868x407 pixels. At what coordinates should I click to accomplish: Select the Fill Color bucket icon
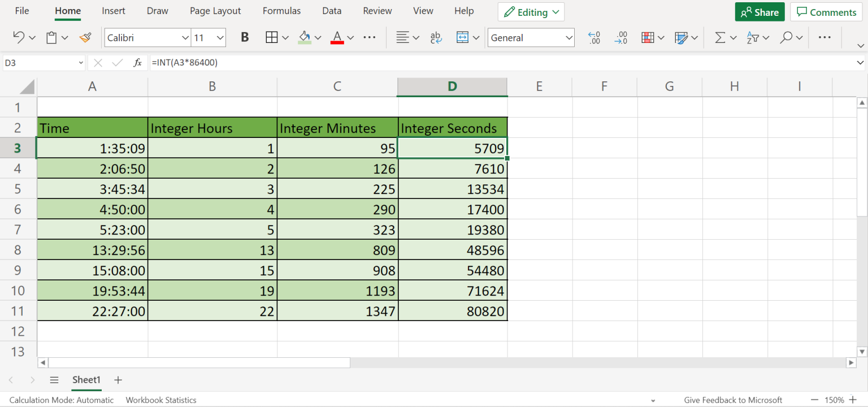coord(305,37)
